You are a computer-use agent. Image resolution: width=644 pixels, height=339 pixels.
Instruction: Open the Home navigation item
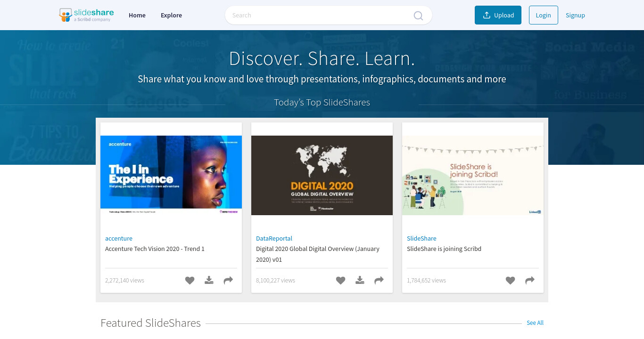tap(137, 15)
